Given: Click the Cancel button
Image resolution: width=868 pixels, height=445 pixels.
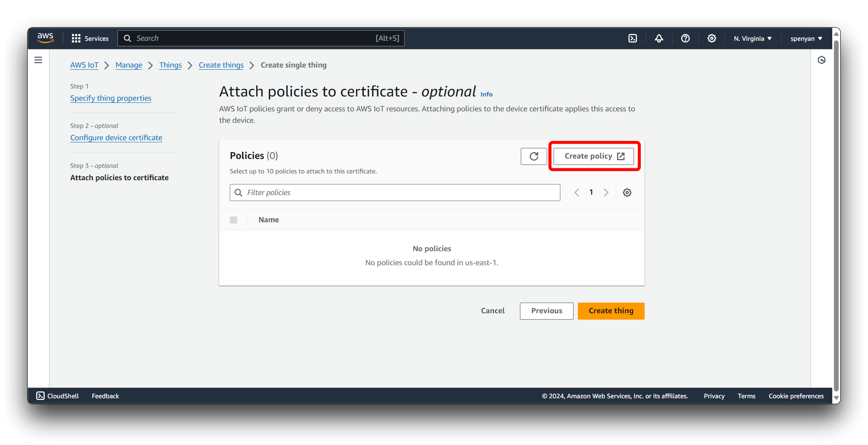Looking at the screenshot, I should tap(493, 311).
